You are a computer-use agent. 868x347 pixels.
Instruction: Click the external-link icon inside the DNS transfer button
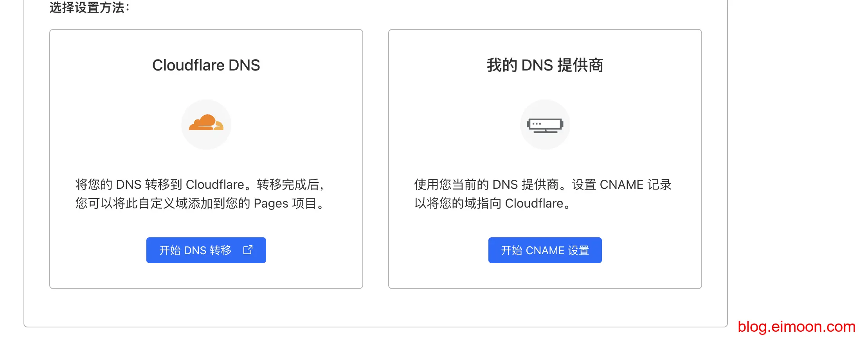(248, 250)
